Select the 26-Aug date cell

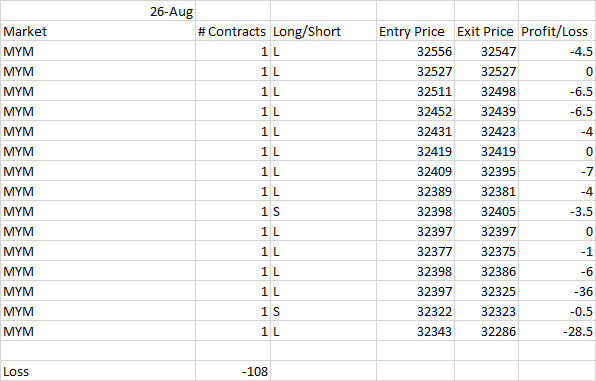pyautogui.click(x=98, y=11)
